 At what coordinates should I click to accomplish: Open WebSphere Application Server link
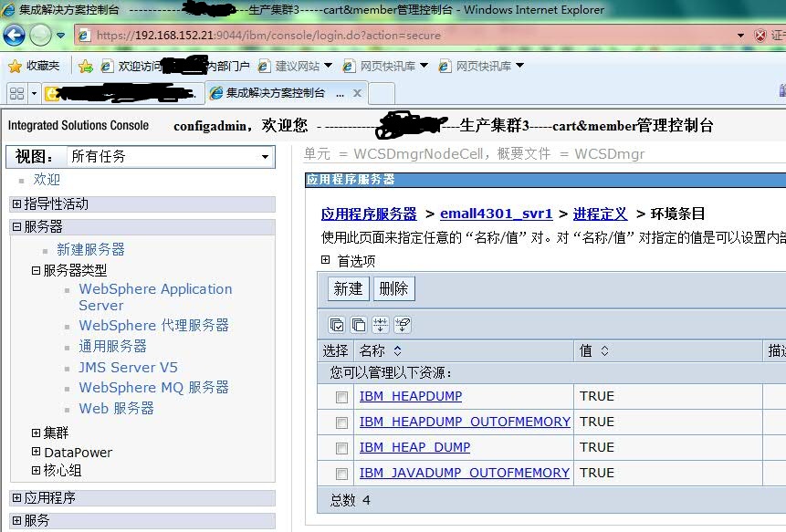point(155,297)
